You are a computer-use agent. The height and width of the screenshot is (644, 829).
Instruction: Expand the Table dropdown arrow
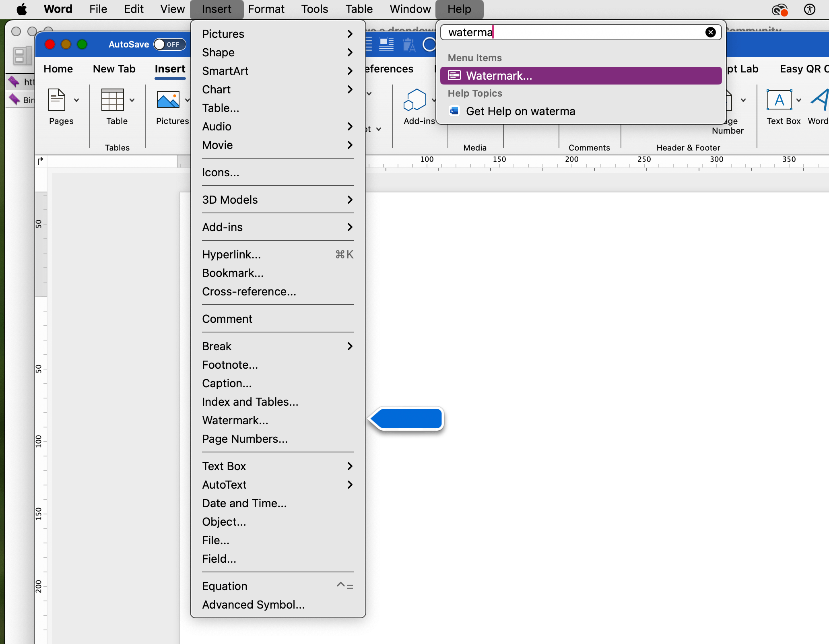click(132, 100)
